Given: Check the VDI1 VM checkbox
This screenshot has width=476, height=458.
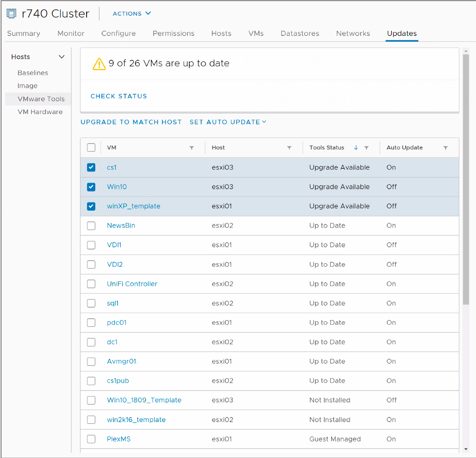Looking at the screenshot, I should (x=91, y=245).
